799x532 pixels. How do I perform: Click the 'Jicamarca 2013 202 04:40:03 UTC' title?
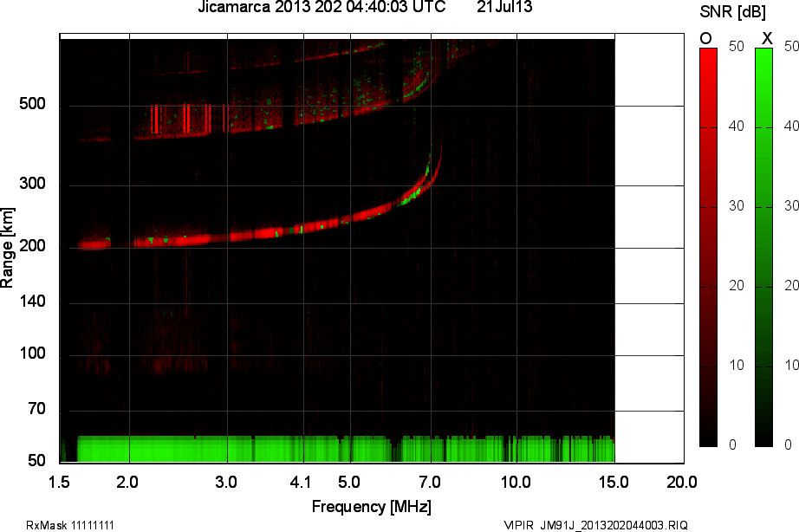click(322, 8)
